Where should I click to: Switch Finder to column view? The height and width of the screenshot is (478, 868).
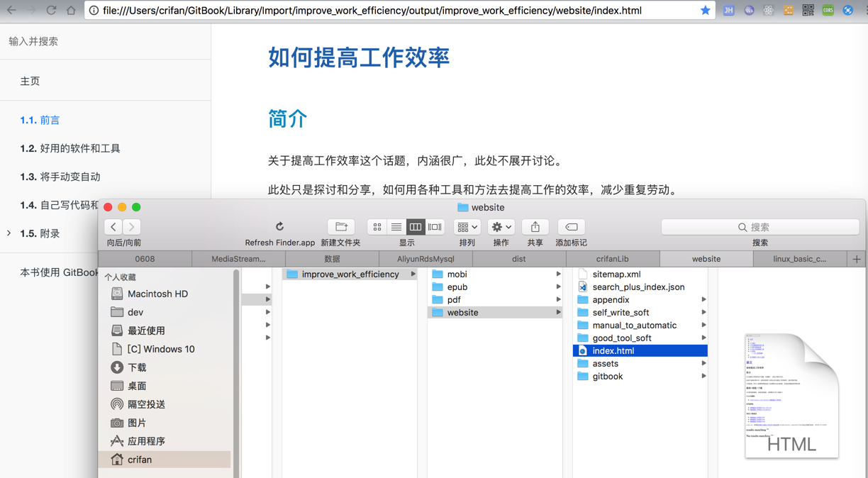tap(416, 227)
